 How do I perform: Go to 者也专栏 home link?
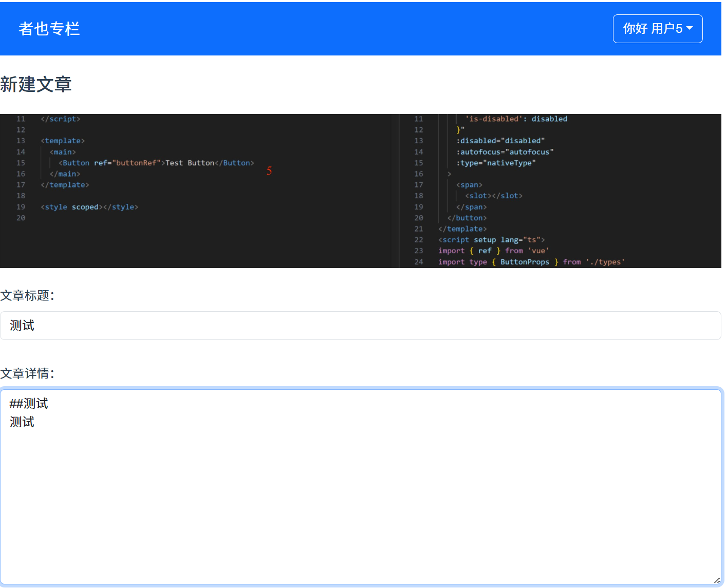coord(49,29)
